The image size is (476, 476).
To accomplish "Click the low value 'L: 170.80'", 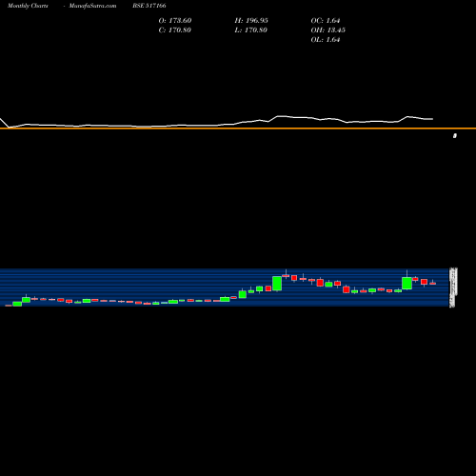I will [x=250, y=30].
